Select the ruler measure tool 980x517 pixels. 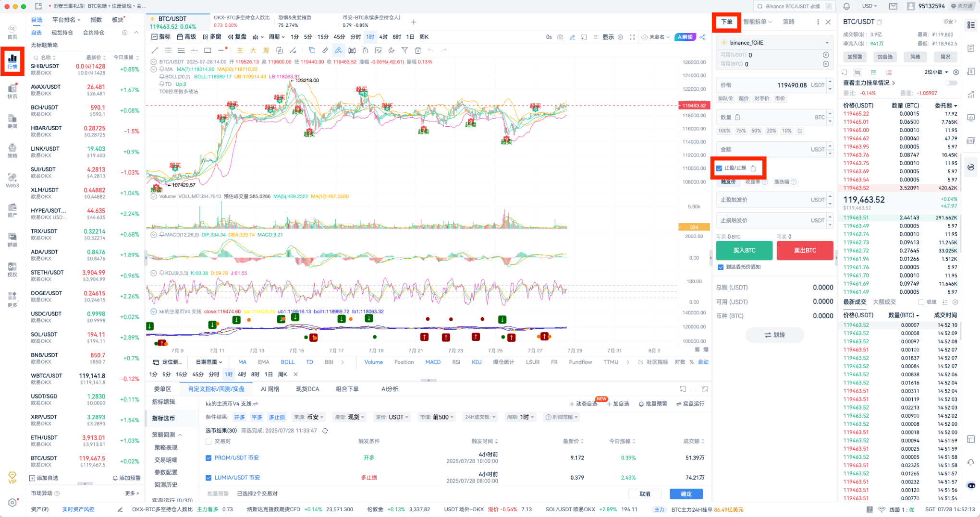point(325,50)
